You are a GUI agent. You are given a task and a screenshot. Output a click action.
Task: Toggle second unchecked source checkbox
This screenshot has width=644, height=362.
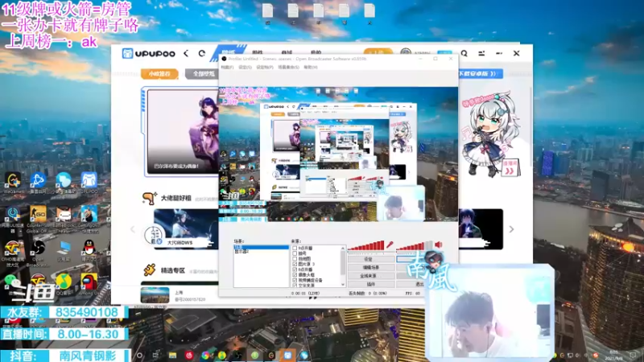(295, 253)
